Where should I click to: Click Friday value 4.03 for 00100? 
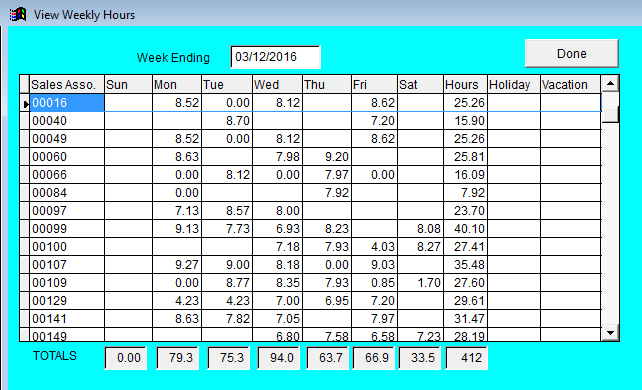pyautogui.click(x=375, y=247)
